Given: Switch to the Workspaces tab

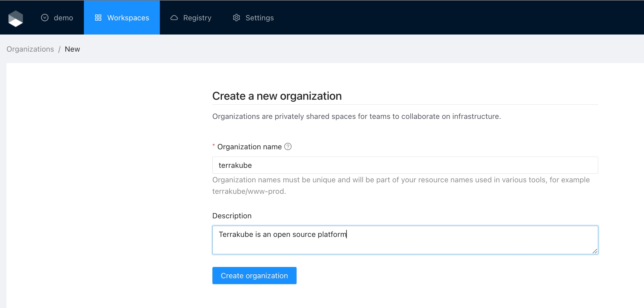Looking at the screenshot, I should point(128,18).
